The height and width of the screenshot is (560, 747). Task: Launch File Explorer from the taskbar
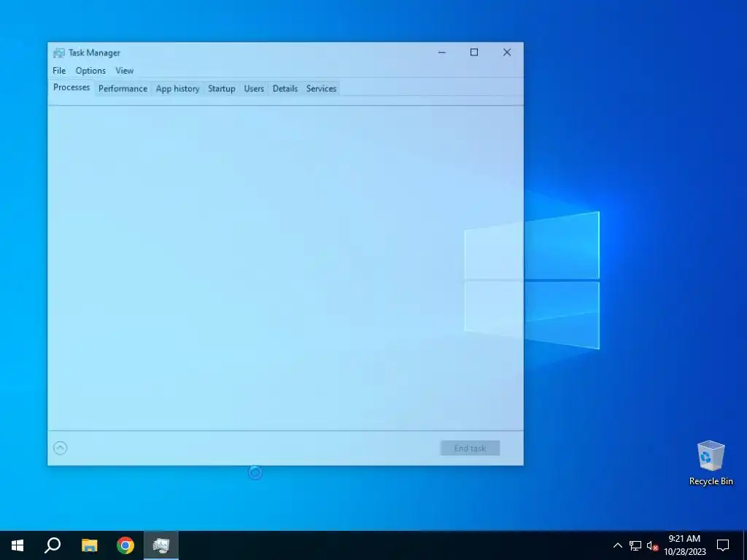[x=89, y=545]
